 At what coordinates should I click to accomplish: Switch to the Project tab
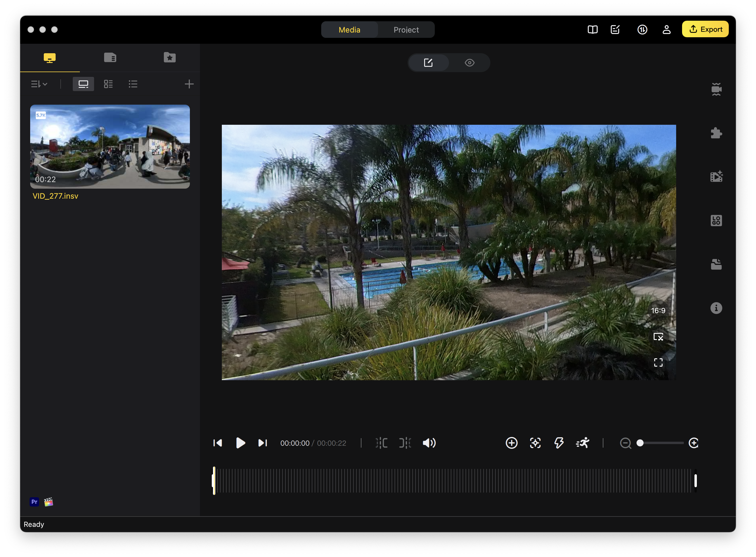coord(406,30)
